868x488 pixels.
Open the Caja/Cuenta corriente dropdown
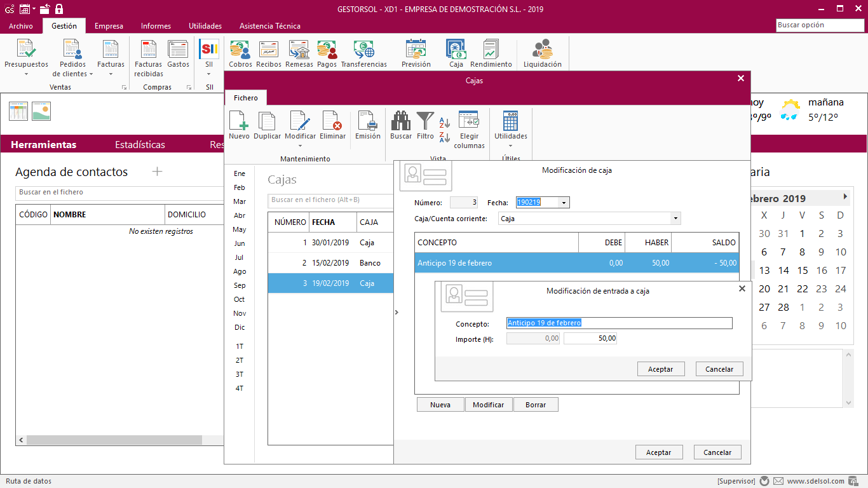click(x=675, y=219)
